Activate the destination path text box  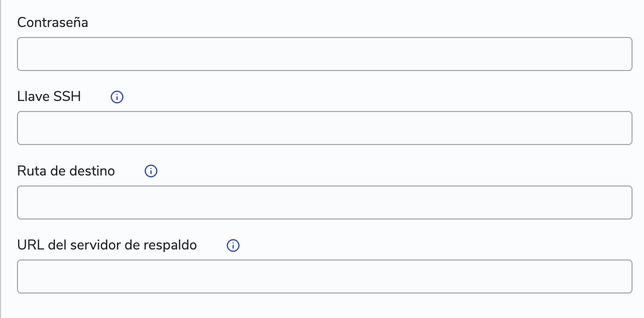point(324,202)
